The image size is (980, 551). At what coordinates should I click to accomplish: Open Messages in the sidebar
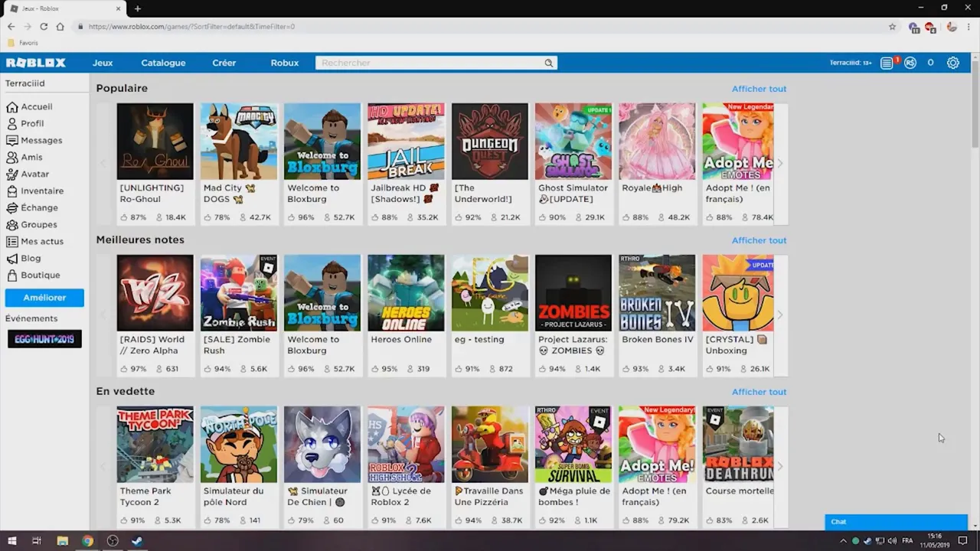pos(41,140)
